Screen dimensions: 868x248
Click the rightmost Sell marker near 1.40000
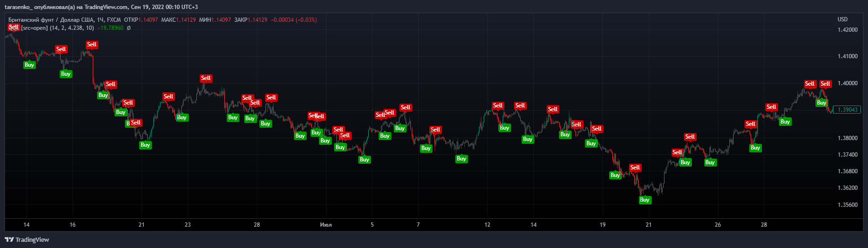coord(825,84)
